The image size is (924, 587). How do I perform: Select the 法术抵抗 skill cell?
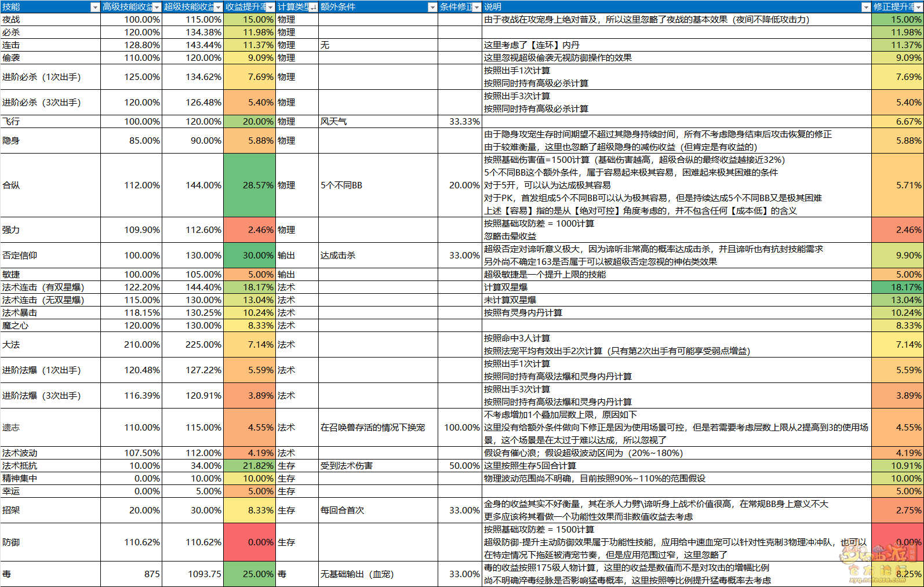[x=50, y=466]
